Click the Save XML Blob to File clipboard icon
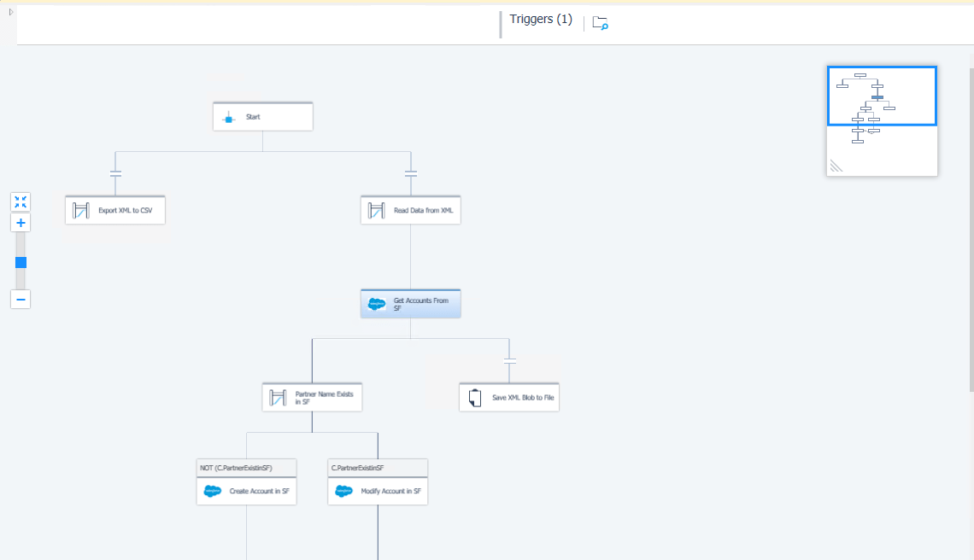This screenshot has height=560, width=974. click(475, 397)
